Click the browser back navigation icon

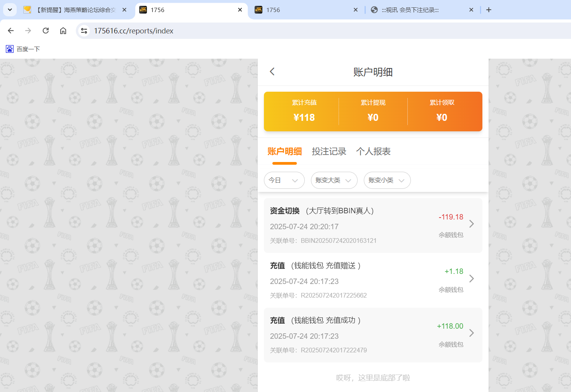click(10, 31)
